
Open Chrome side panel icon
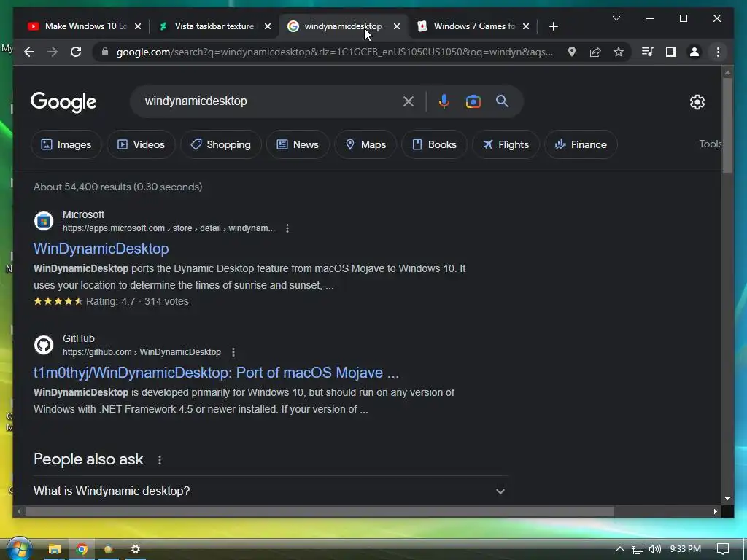click(x=671, y=52)
